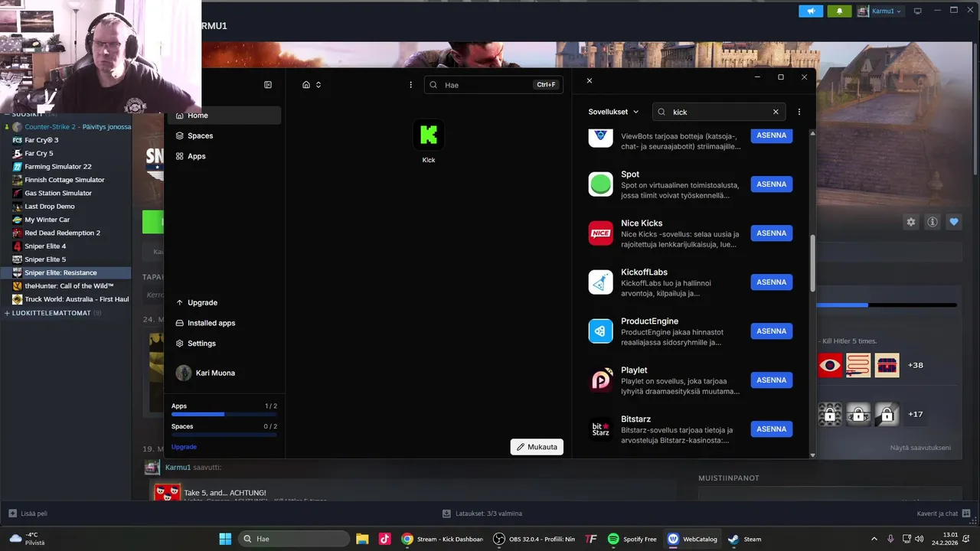Select Red Dead Redemption 2 in Steam library
Screen dimensions: 980x551
click(x=62, y=233)
